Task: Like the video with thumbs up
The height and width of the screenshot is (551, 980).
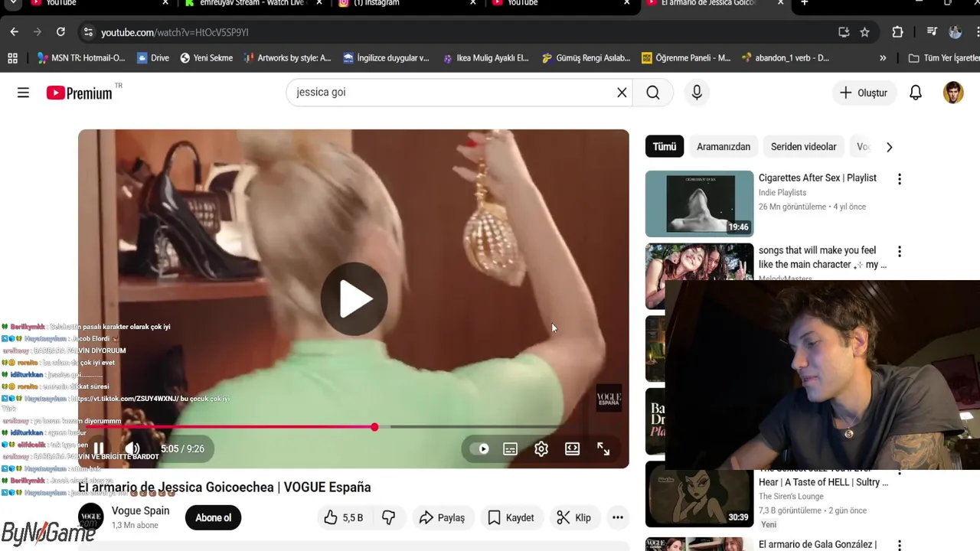Action: pos(343,518)
